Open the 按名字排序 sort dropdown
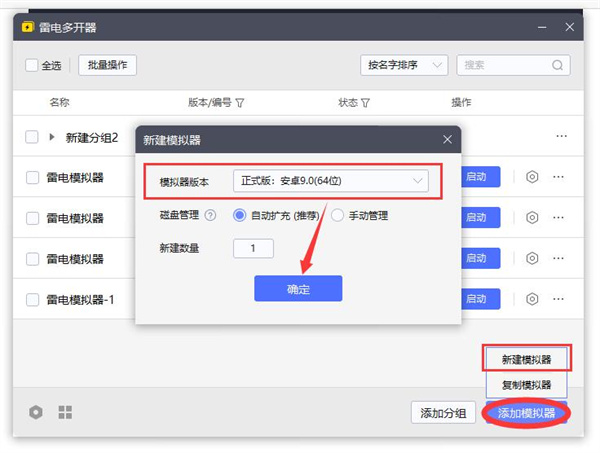 [x=404, y=66]
